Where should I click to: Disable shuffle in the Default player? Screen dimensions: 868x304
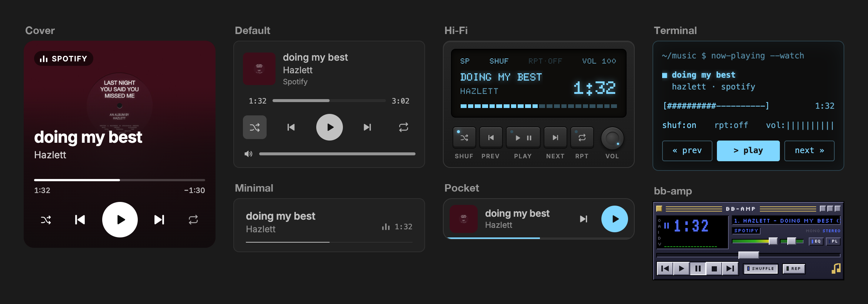coord(255,127)
